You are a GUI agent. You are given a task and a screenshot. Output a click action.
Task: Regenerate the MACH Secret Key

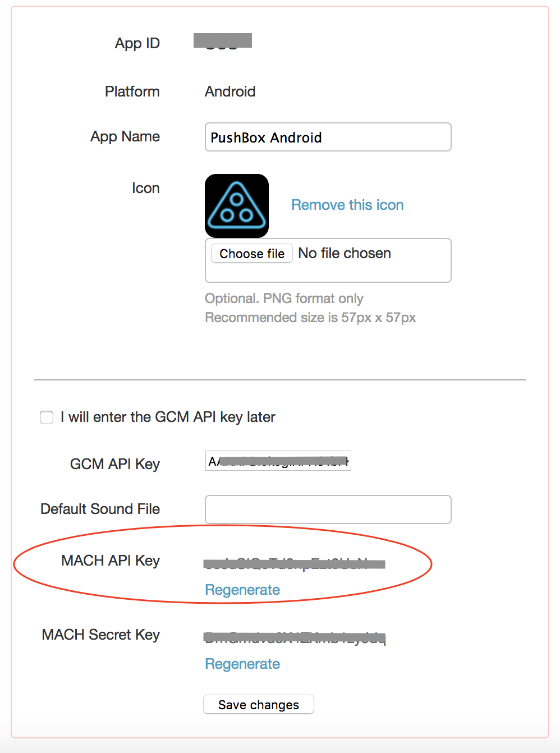coord(242,664)
